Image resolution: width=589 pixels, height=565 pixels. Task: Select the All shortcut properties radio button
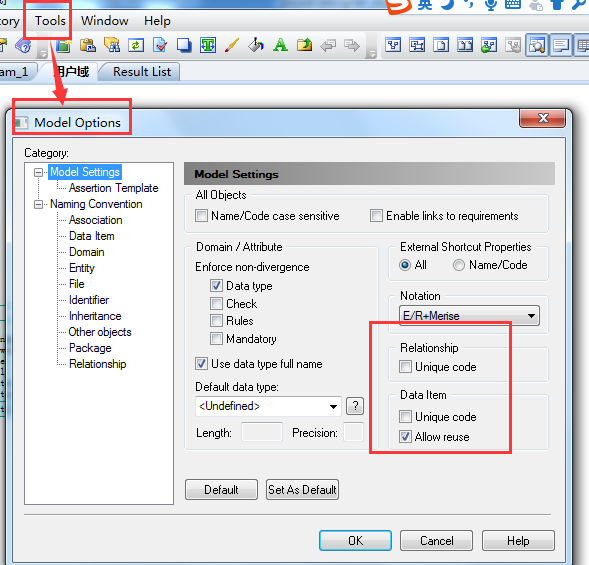(x=405, y=265)
